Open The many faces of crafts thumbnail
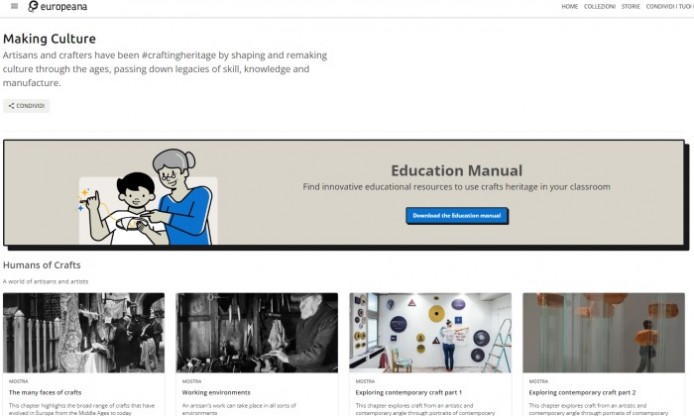Screen dimensions: 694x416 pyautogui.click(x=84, y=332)
